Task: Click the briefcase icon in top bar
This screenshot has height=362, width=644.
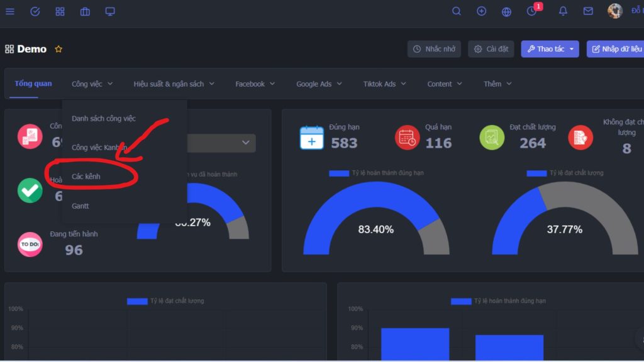Action: [x=85, y=11]
